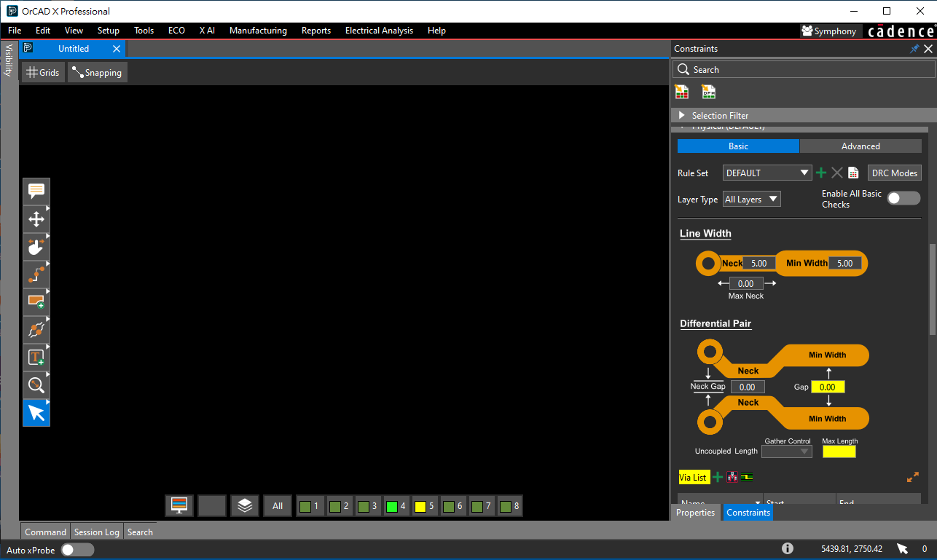The width and height of the screenshot is (937, 560).
Task: Select the add text tool icon
Action: pos(36,358)
